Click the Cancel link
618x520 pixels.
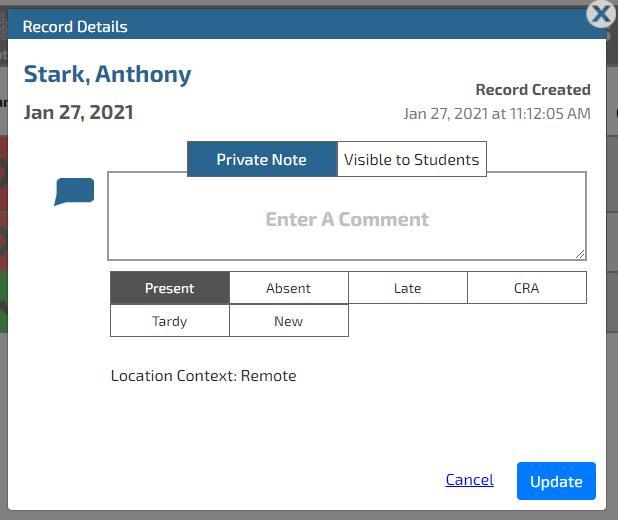click(x=469, y=480)
